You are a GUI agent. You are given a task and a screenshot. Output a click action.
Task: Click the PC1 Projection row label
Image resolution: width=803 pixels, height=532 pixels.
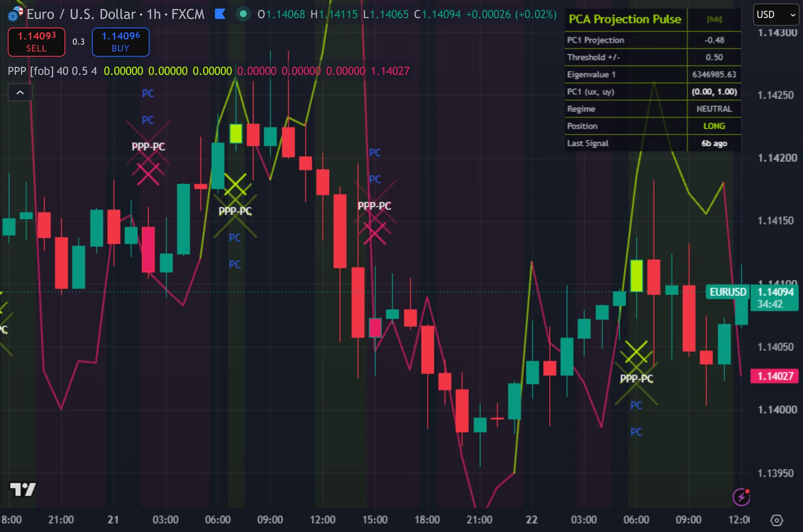(x=596, y=40)
